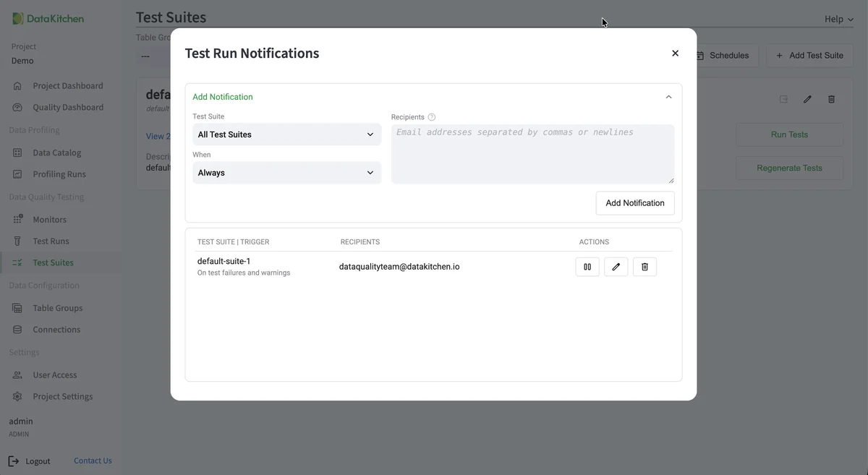Expand the Help menu

(837, 19)
